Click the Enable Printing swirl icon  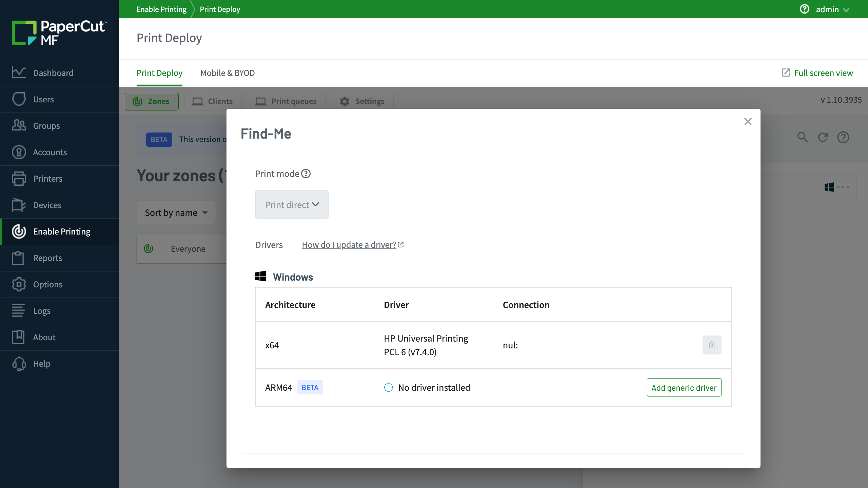coord(19,231)
